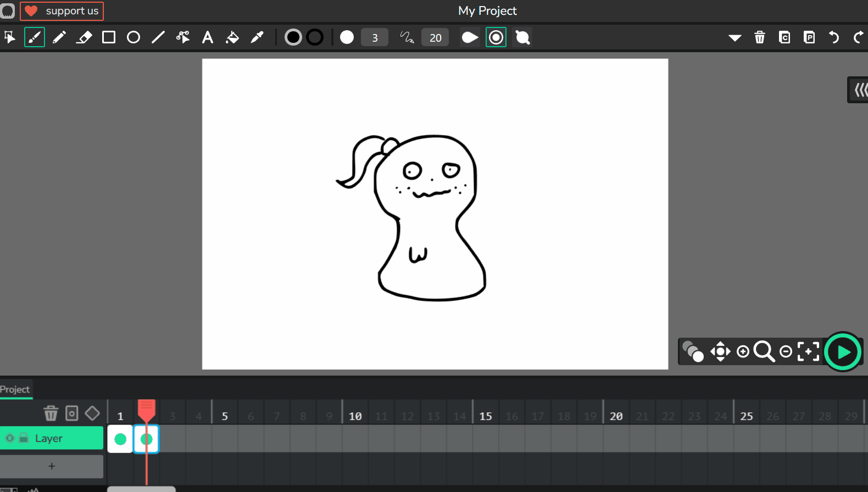This screenshot has width=868, height=492.
Task: Lock the Layer with the padlock icon
Action: [x=24, y=438]
